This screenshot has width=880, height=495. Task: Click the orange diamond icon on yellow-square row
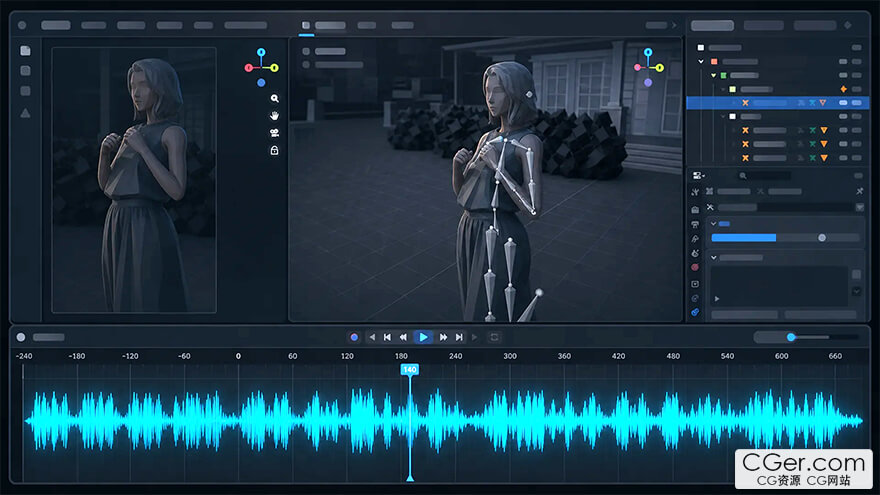(x=844, y=89)
